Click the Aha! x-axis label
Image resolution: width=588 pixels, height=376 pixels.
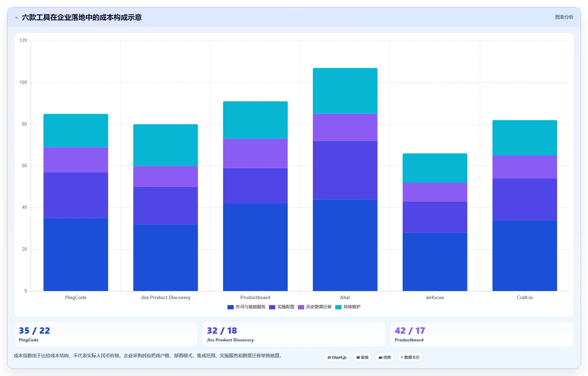click(345, 297)
